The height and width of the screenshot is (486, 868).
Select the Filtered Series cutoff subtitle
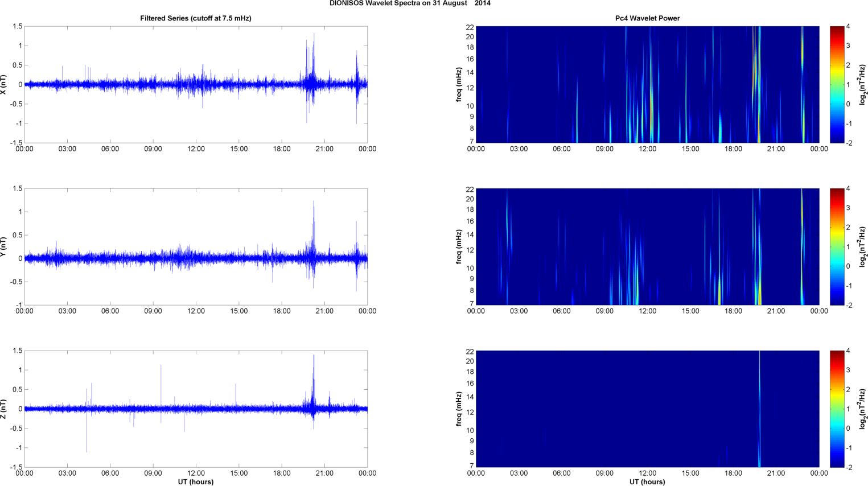(x=196, y=18)
